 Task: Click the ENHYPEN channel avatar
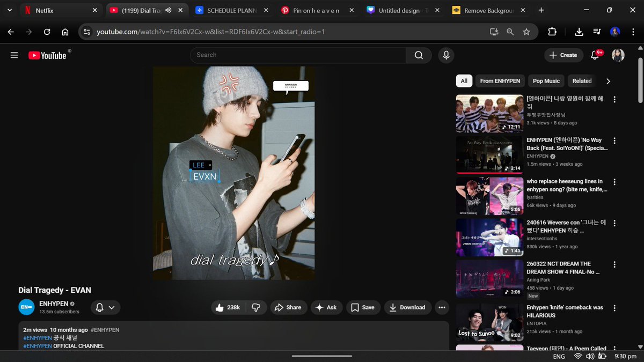26,307
